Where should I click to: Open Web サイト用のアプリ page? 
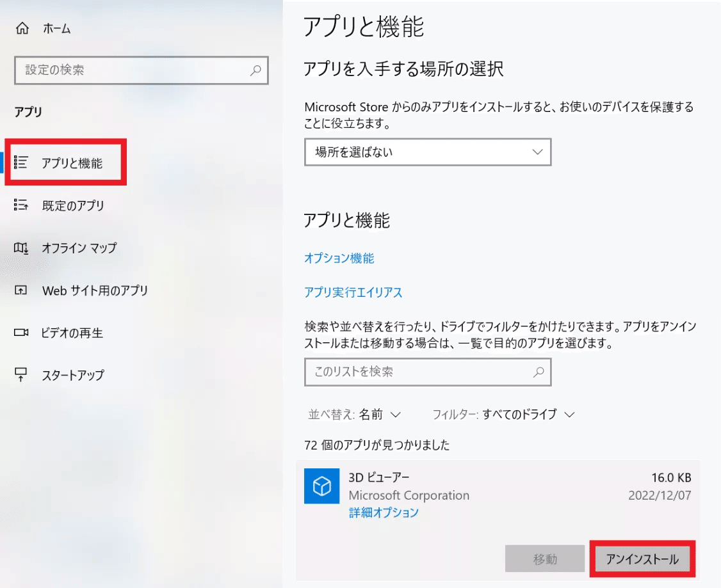[x=95, y=290]
